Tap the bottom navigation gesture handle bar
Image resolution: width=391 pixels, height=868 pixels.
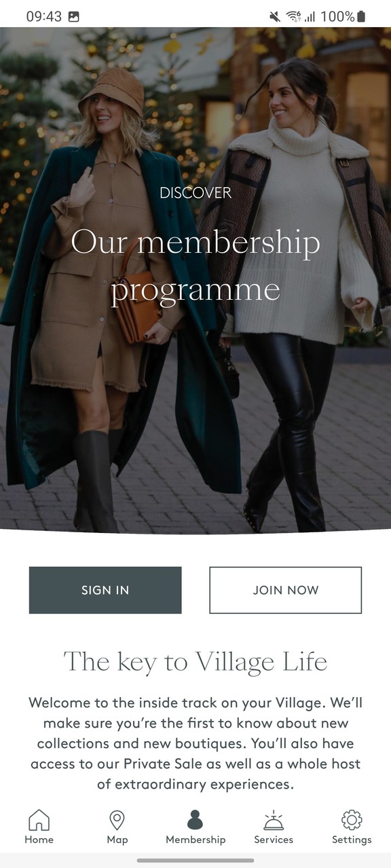[195, 861]
